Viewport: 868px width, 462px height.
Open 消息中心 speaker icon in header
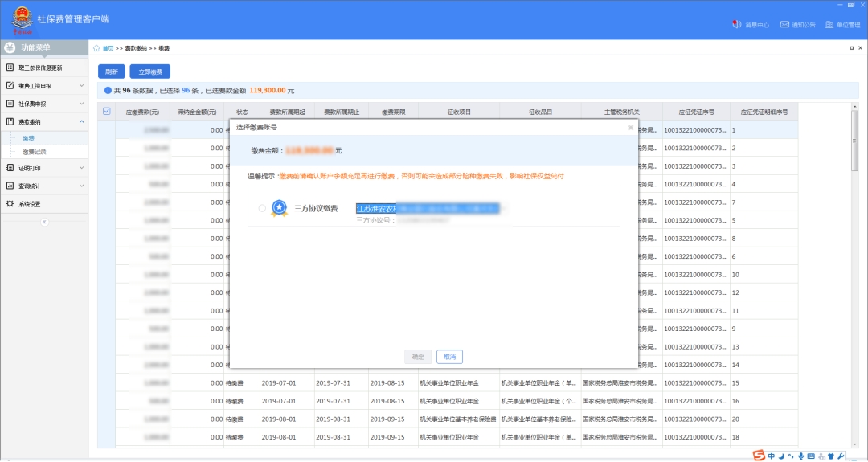[735, 24]
